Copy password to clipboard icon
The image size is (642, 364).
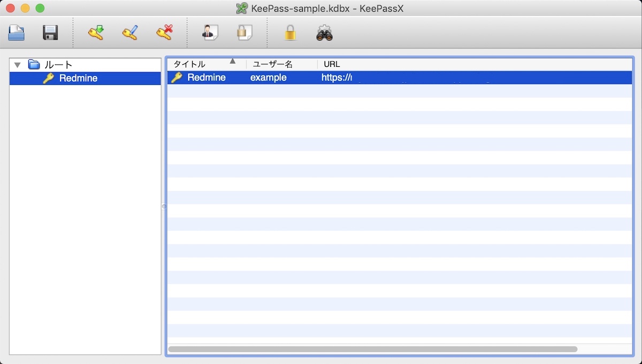[x=244, y=33]
